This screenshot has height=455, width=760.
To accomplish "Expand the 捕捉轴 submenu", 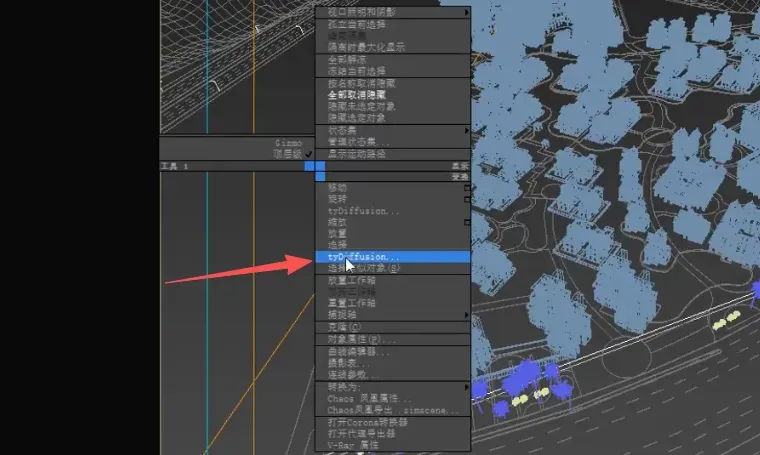I will 466,315.
